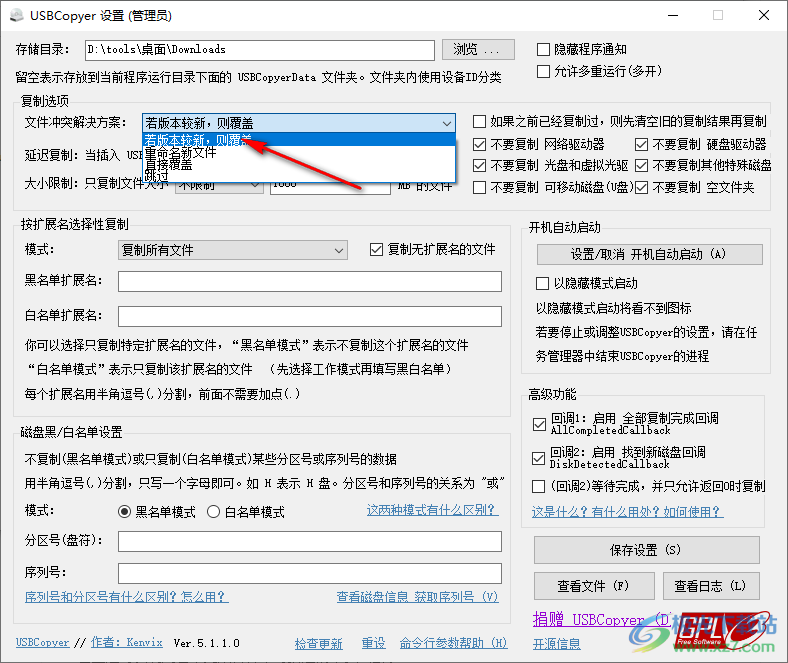
Task: Toggle 'copy files without extension' (复制无扩展名的文件) checkbox
Action: point(376,249)
